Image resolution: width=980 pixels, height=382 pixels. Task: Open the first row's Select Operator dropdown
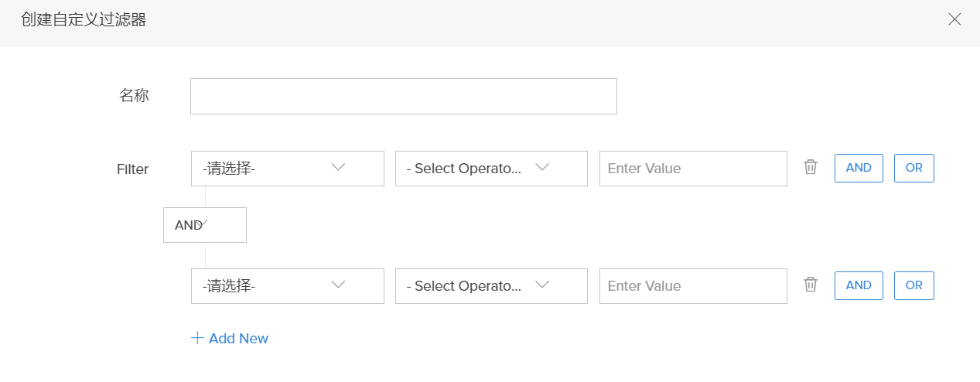(x=491, y=169)
